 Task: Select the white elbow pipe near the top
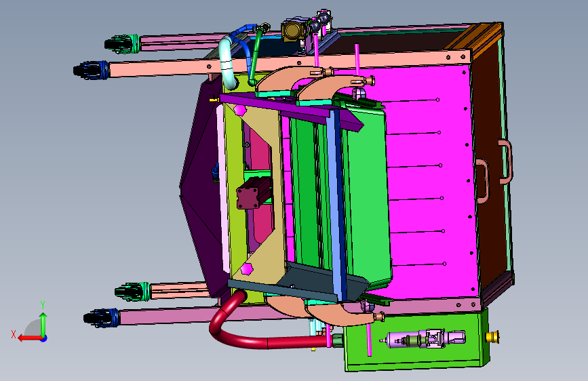(x=227, y=62)
